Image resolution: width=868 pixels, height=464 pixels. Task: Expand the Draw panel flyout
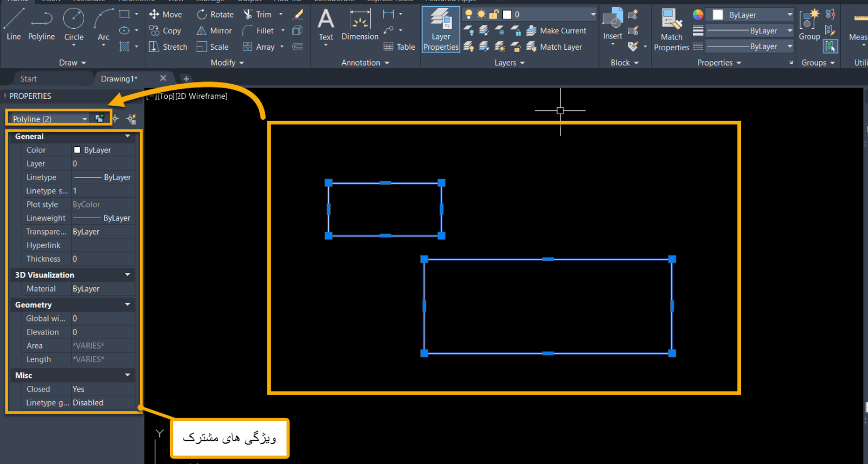72,63
